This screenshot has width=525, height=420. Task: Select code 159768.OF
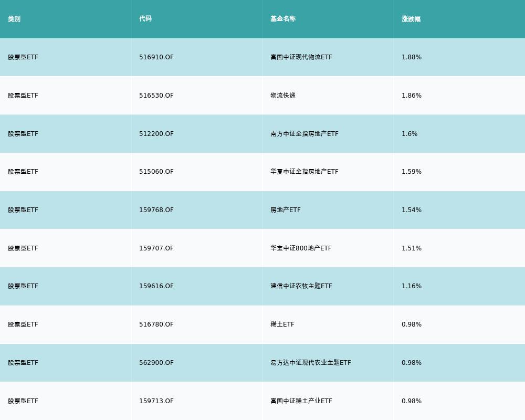pyautogui.click(x=156, y=209)
